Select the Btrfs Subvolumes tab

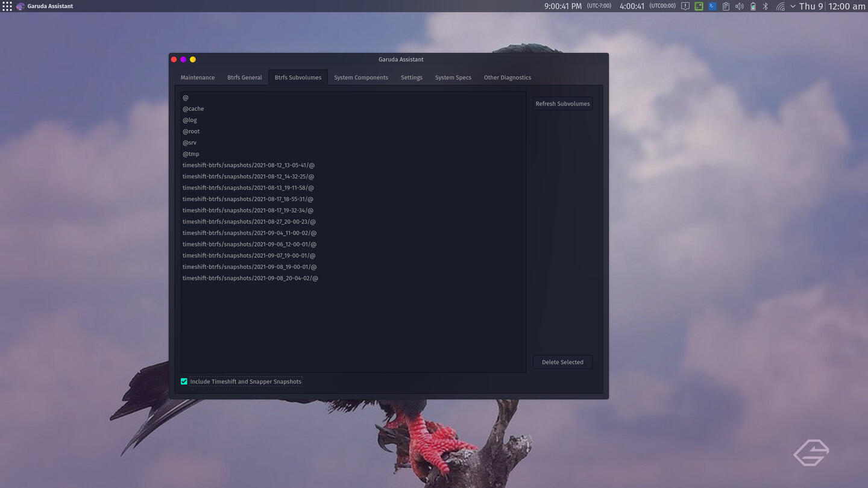(x=298, y=77)
